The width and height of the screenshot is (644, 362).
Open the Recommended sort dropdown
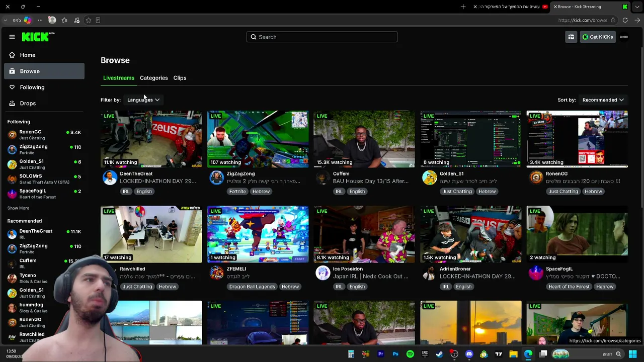(603, 100)
